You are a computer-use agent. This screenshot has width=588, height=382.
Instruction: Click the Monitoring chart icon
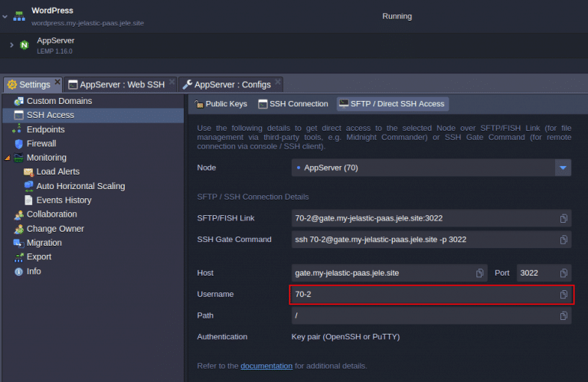tap(18, 158)
